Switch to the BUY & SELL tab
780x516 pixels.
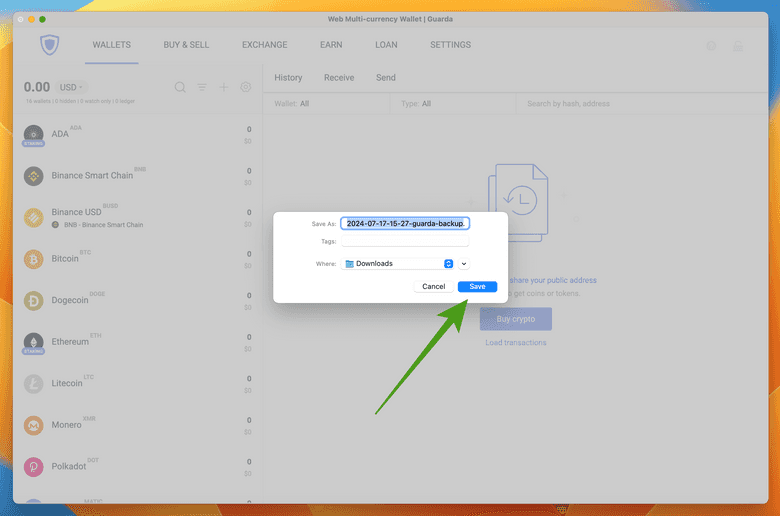click(x=187, y=45)
